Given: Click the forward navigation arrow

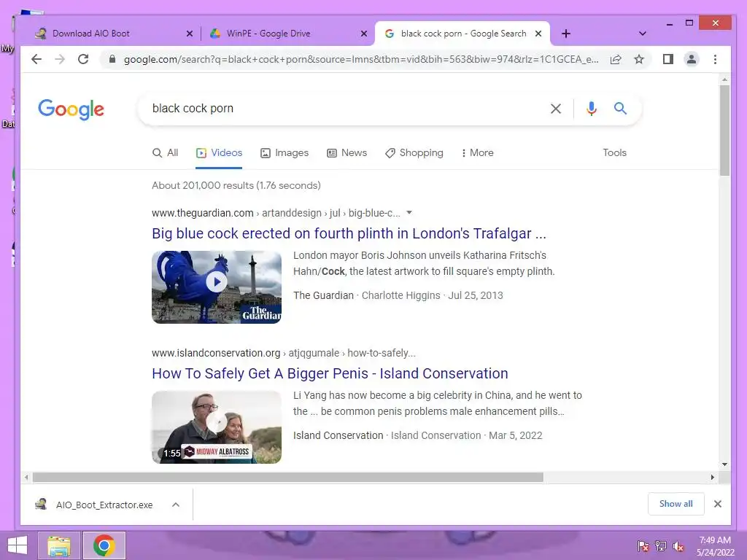Looking at the screenshot, I should point(60,59).
